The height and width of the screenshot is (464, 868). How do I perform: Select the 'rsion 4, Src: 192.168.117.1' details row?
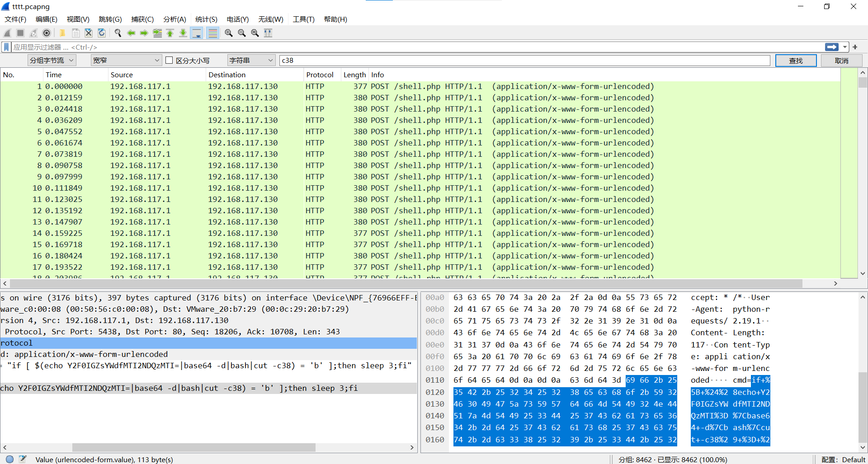[208, 320]
